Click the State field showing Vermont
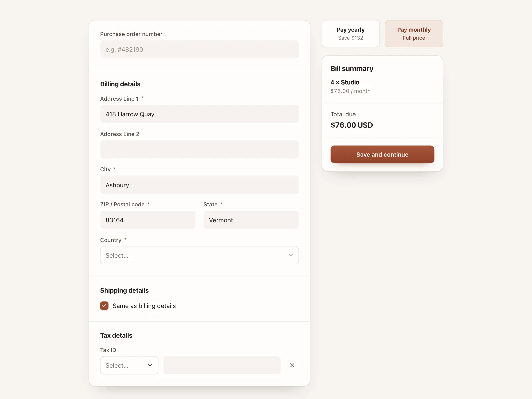Viewport: 532px width, 399px height. 251,220
